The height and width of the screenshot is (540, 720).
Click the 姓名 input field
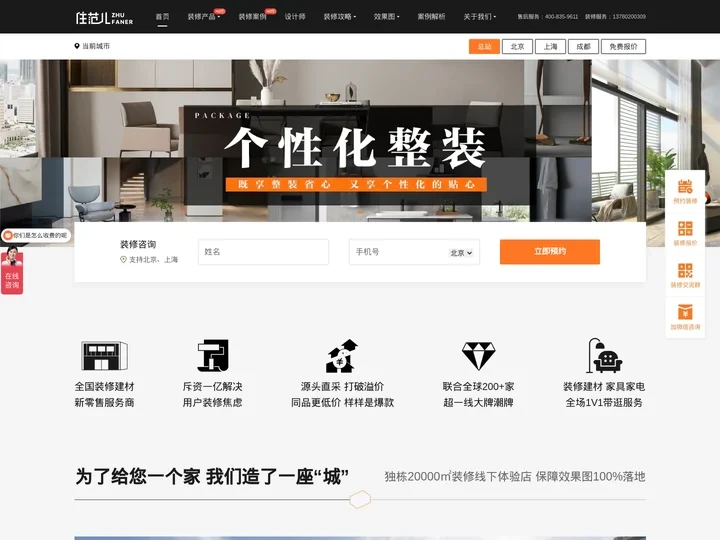pyautogui.click(x=264, y=252)
